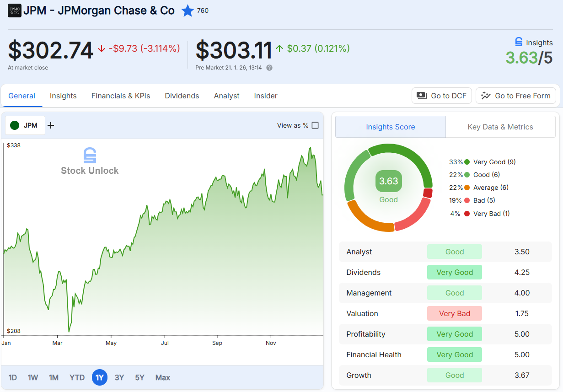The image size is (563, 392).
Task: Click the JPM company logo icon
Action: (15, 10)
